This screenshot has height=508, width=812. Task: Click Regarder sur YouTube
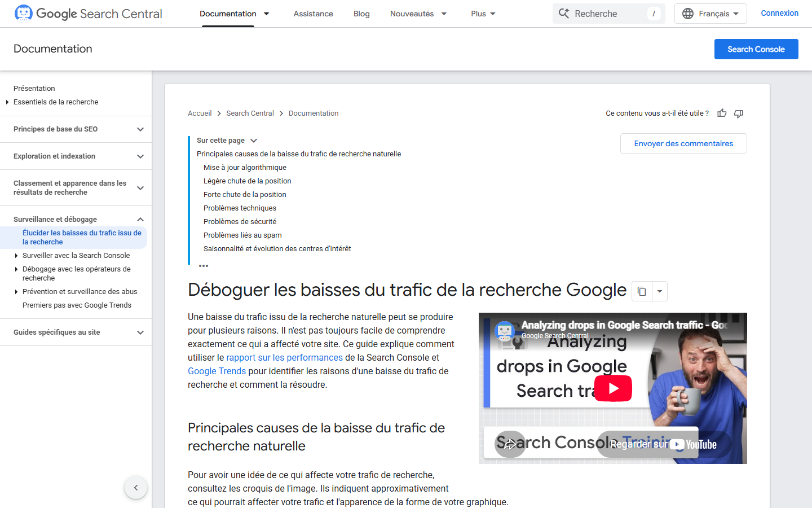[664, 444]
